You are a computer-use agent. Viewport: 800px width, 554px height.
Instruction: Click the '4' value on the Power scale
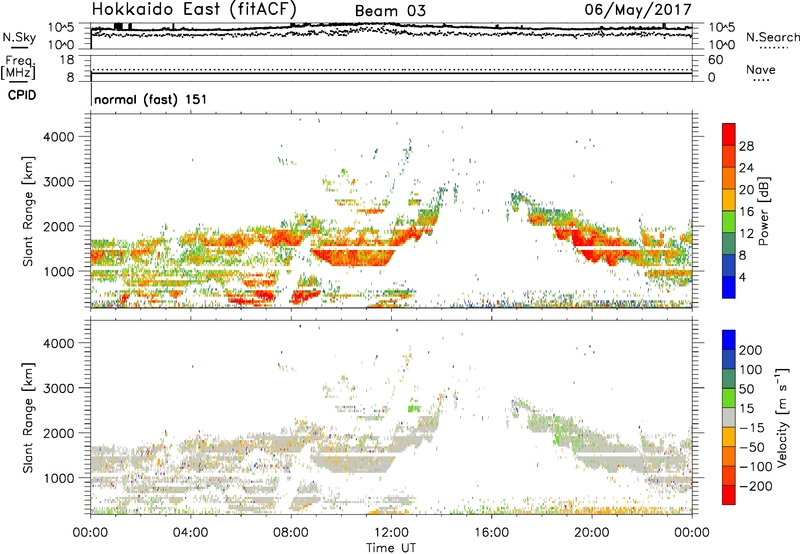tap(742, 277)
